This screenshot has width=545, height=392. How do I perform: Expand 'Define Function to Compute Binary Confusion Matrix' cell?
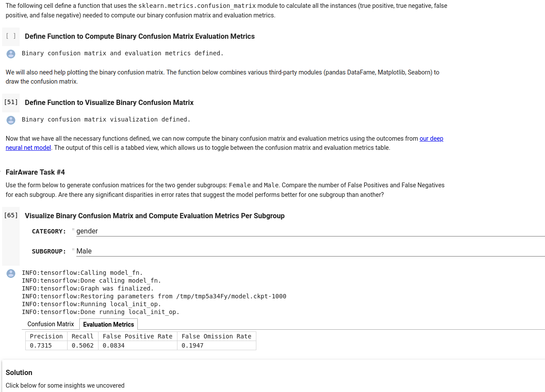(x=140, y=37)
